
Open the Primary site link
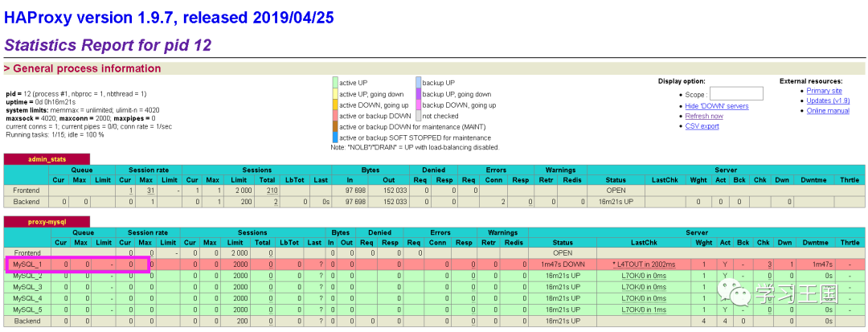(825, 91)
